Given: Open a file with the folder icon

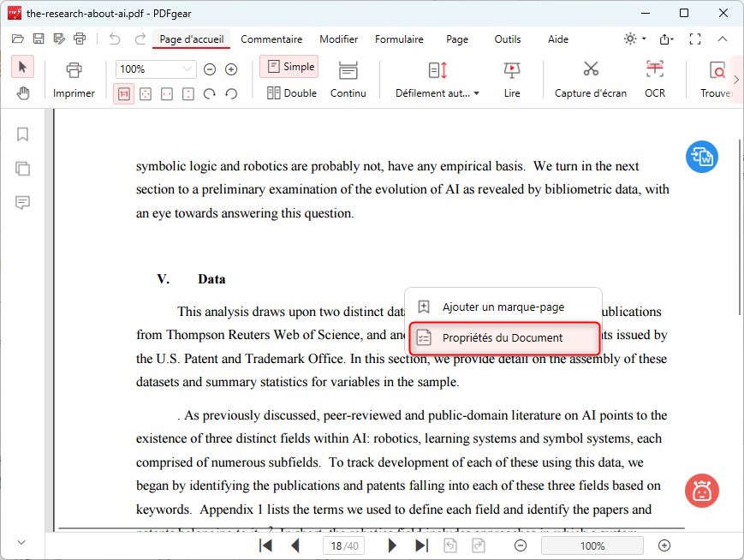Looking at the screenshot, I should click(18, 39).
